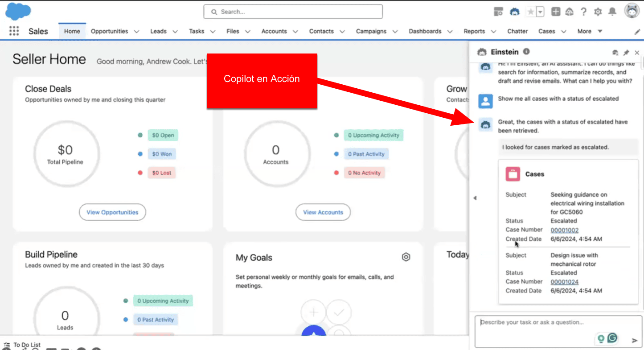644x350 pixels.
Task: Open the notifications bell
Action: (613, 12)
